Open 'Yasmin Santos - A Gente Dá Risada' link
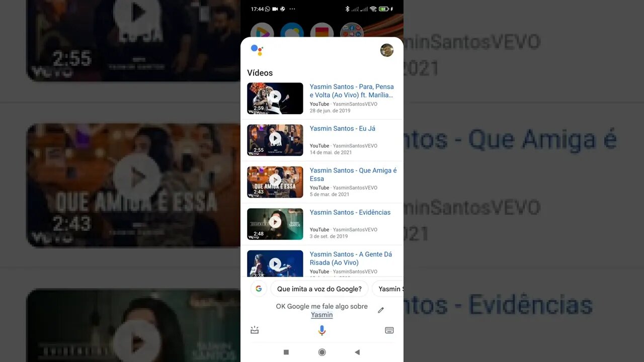644x362 pixels. point(351,258)
